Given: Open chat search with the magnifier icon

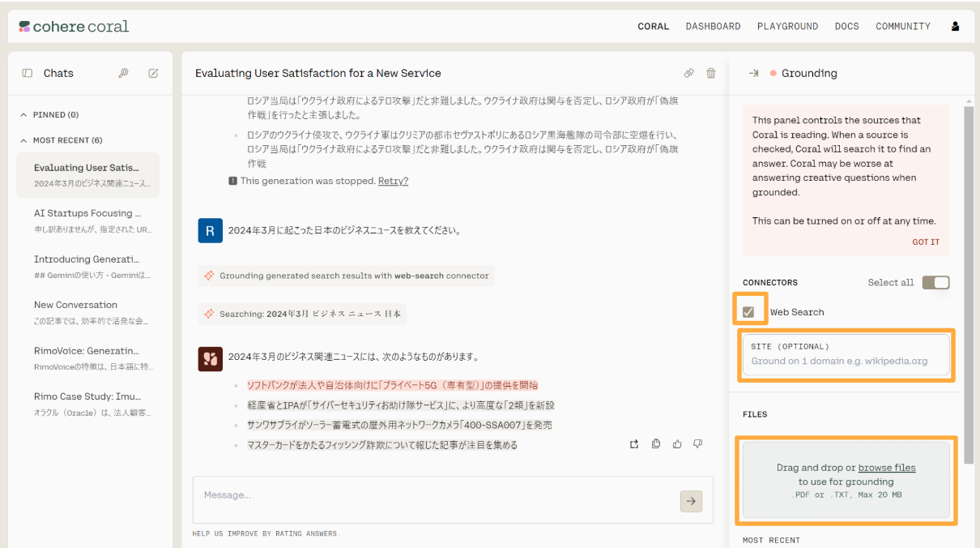Looking at the screenshot, I should point(123,73).
